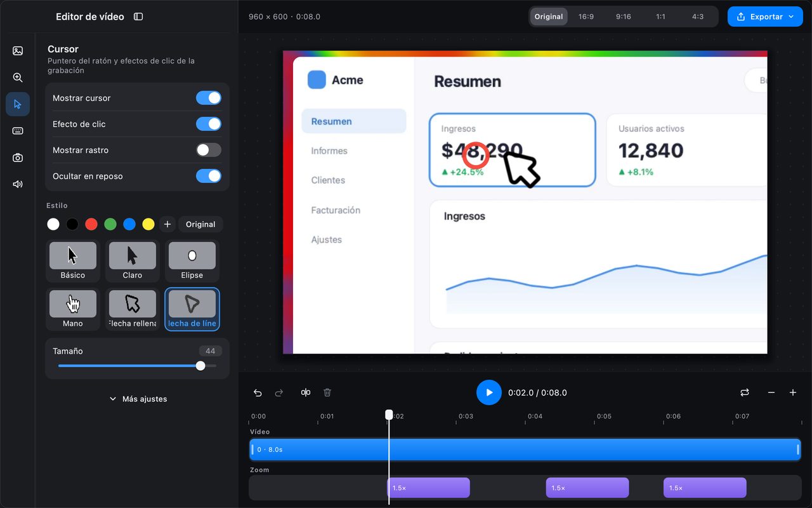
Task: Select the Claro cursor style
Action: [133, 261]
